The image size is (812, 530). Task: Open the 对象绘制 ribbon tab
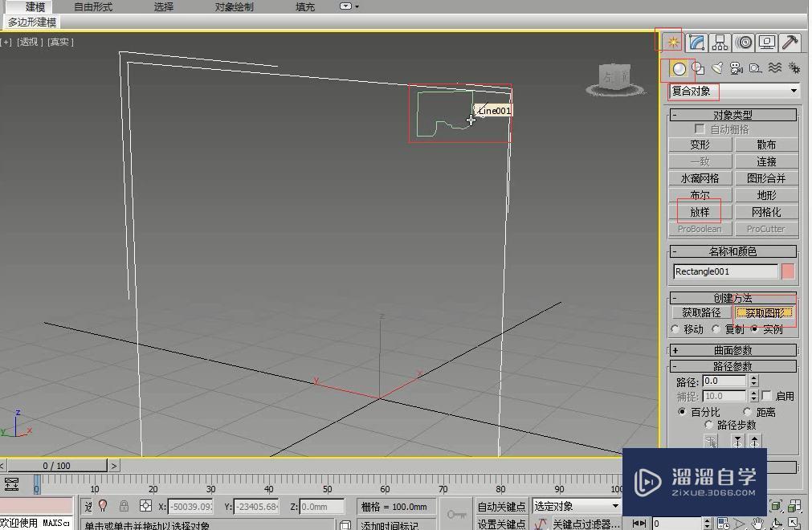[234, 7]
